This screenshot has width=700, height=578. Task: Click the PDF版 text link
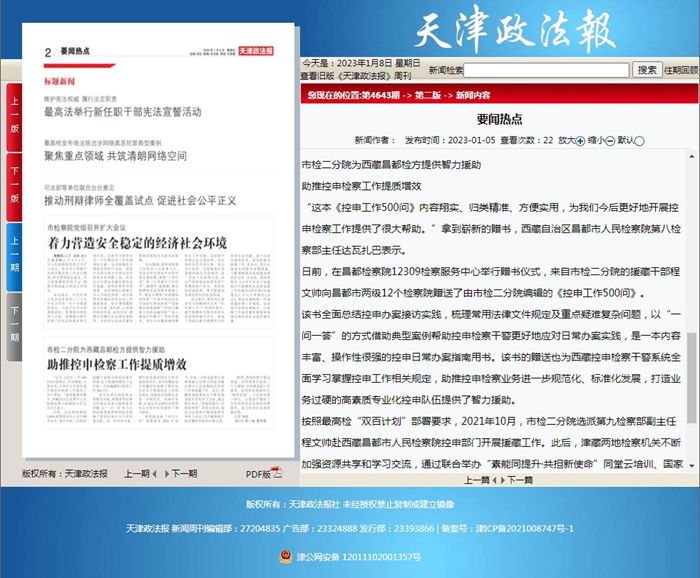[x=258, y=474]
